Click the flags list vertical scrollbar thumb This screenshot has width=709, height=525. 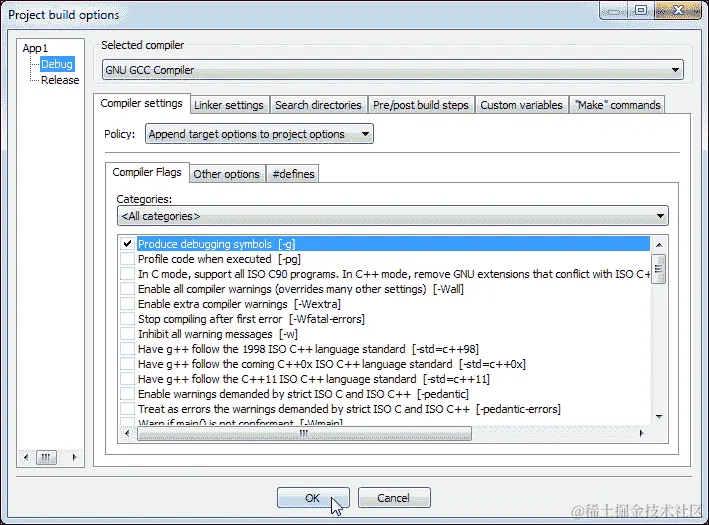(659, 269)
